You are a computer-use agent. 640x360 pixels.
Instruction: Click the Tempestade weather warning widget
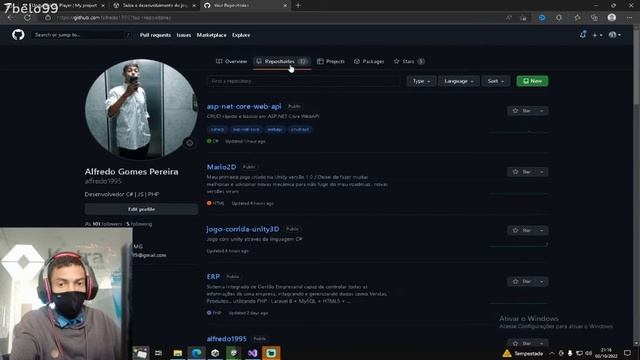pyautogui.click(x=523, y=353)
